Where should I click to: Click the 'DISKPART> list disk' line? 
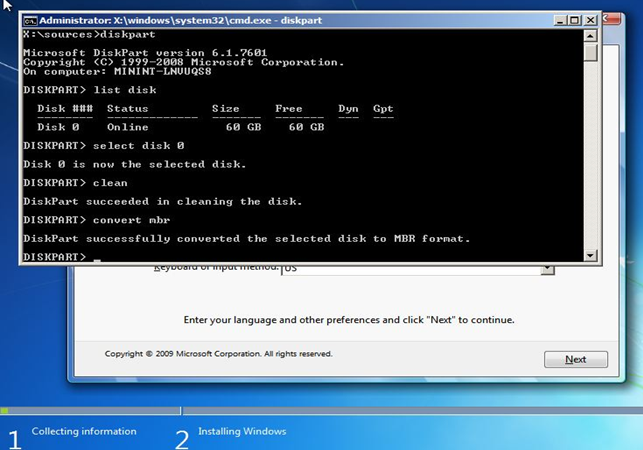click(90, 90)
